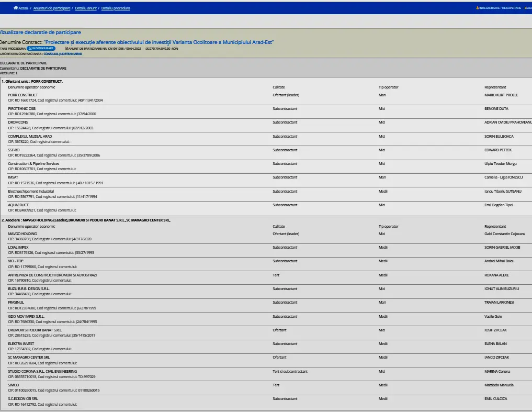The image size is (532, 412).
Task: Click representative Vasile Goie
Action: click(493, 316)
